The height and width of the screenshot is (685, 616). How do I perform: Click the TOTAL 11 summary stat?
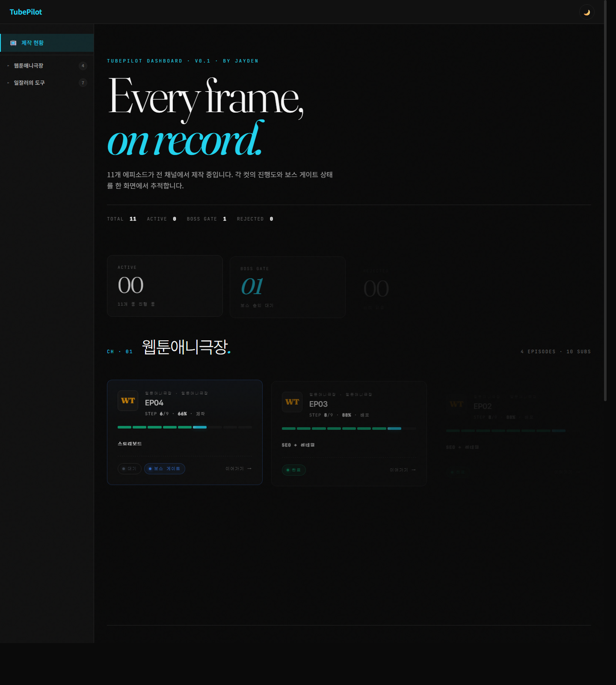point(122,219)
